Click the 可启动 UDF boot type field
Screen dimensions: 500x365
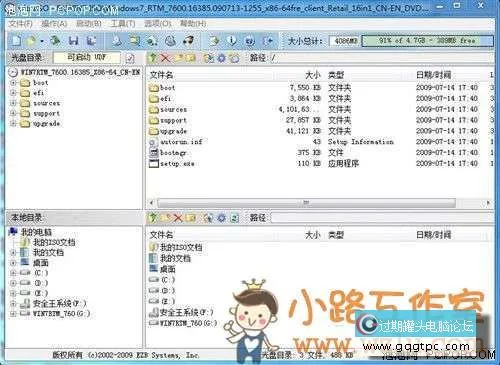(x=87, y=57)
